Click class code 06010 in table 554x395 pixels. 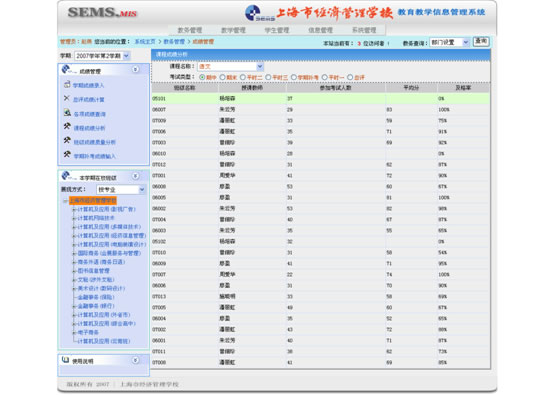pyautogui.click(x=159, y=154)
